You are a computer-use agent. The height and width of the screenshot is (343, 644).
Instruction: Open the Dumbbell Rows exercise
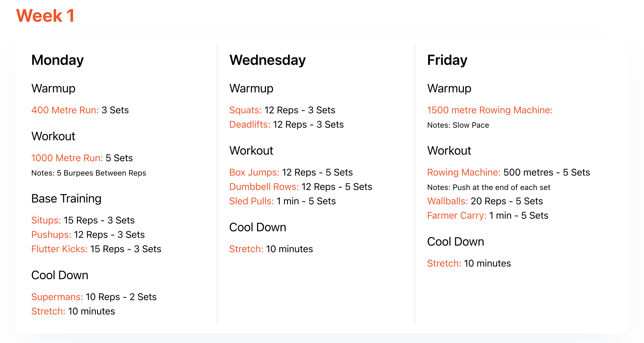coord(264,187)
